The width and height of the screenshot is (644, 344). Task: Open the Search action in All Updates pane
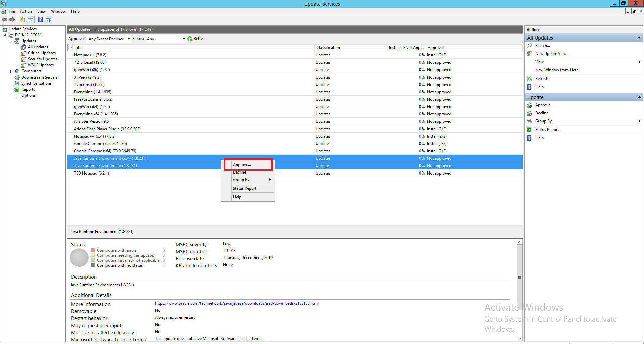click(x=542, y=45)
